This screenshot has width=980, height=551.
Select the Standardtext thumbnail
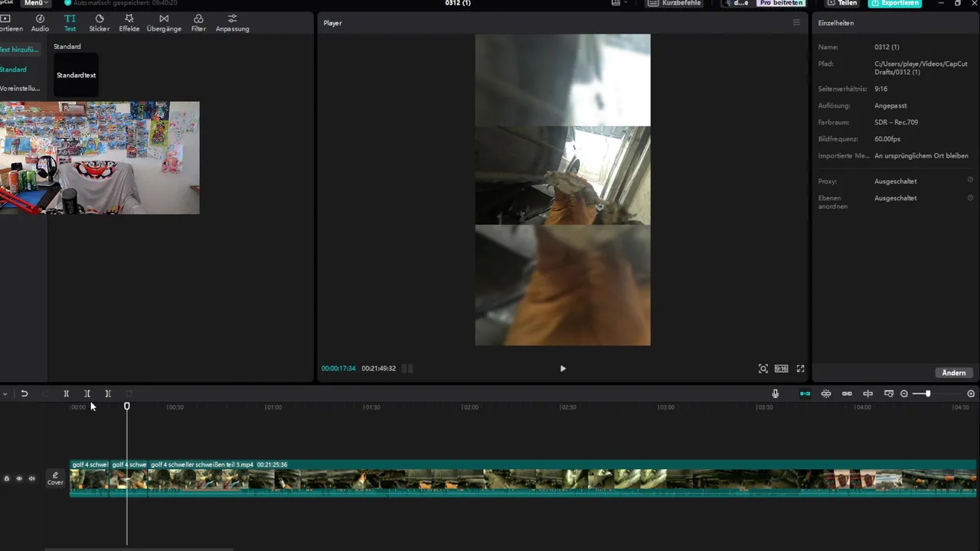76,75
